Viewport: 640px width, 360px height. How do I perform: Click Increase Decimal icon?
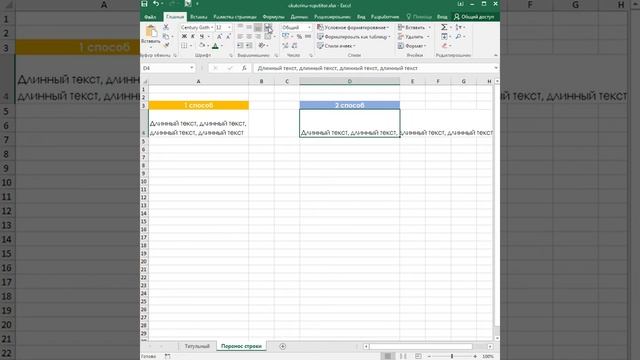coord(285,46)
